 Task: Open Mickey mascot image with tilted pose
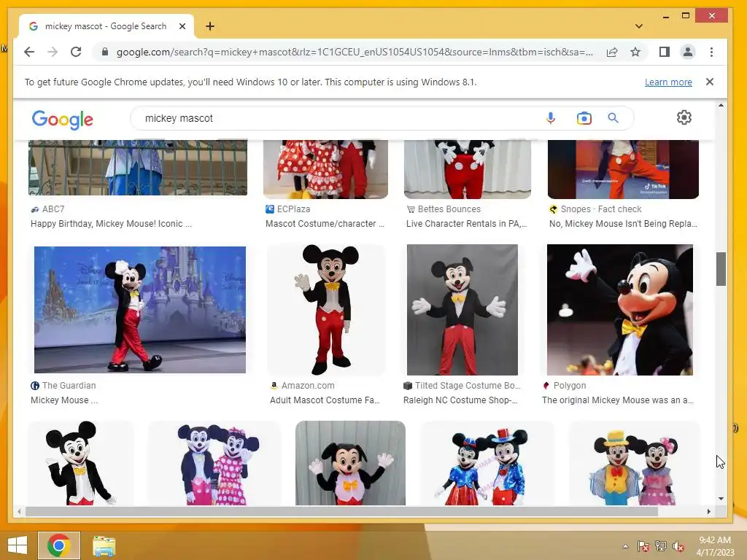tap(80, 463)
